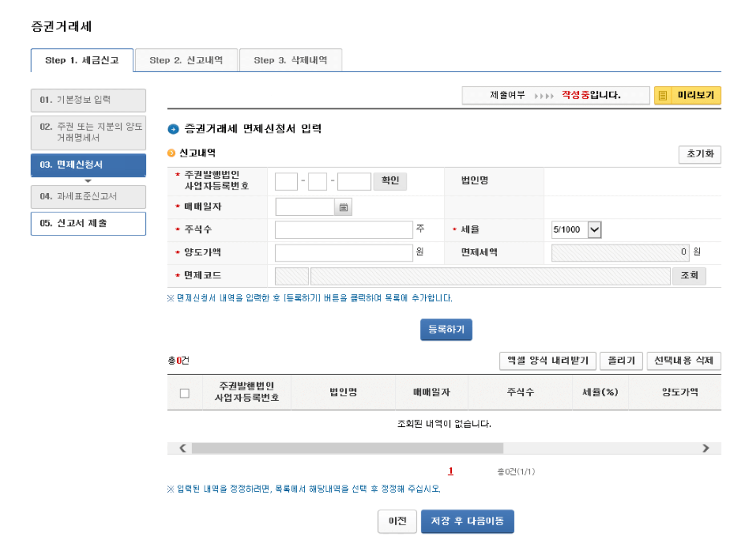The height and width of the screenshot is (558, 756).
Task: Switch to the Step 3 삭제내역 tab
Action: coord(290,60)
